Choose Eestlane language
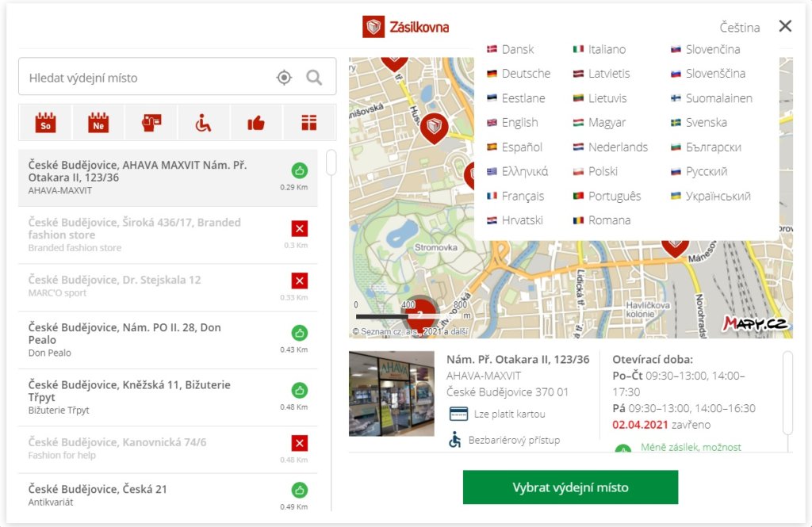 (516, 97)
